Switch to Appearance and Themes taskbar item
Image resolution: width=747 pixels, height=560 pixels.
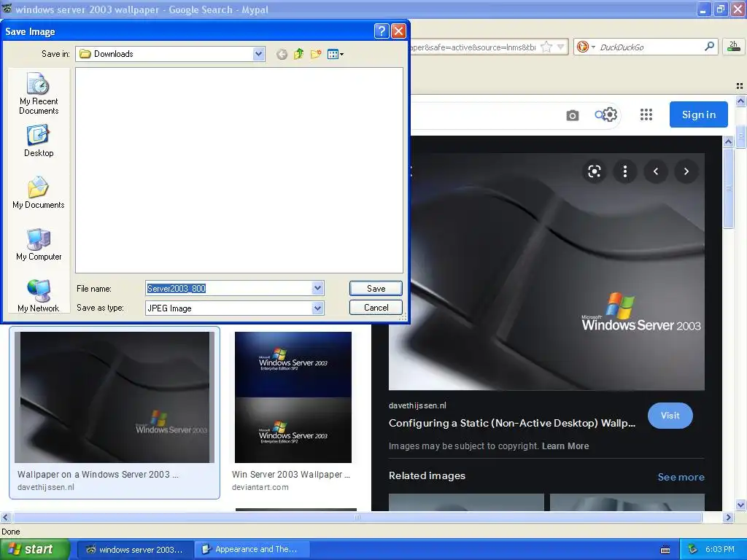(x=253, y=549)
